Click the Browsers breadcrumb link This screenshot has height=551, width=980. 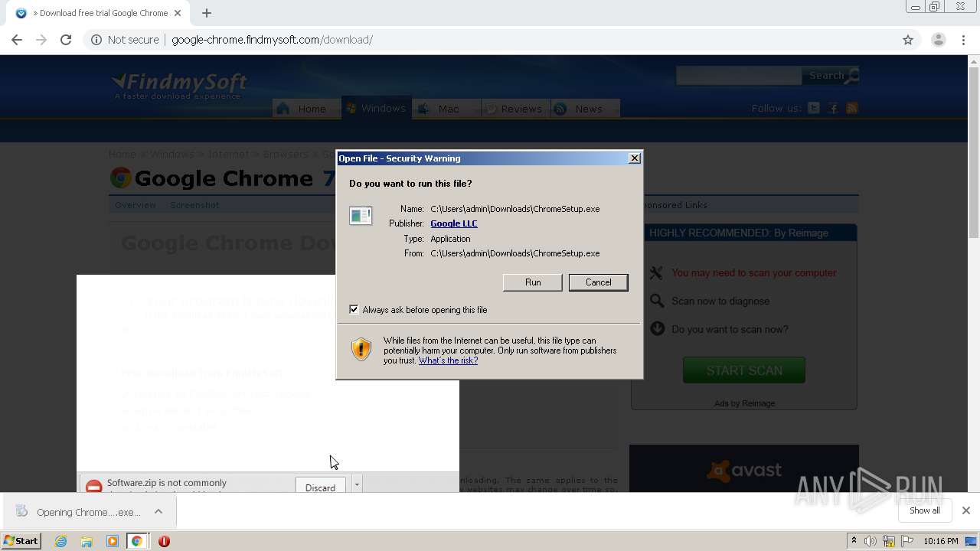pos(286,154)
